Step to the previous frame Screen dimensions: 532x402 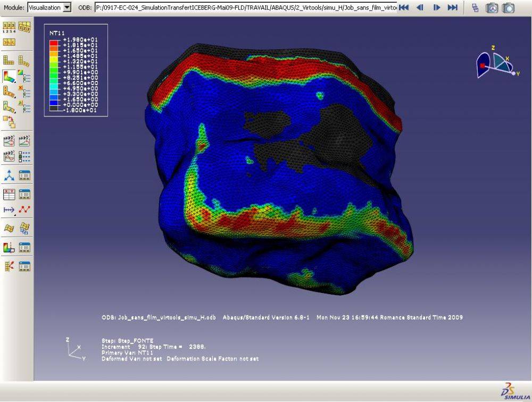pos(420,7)
